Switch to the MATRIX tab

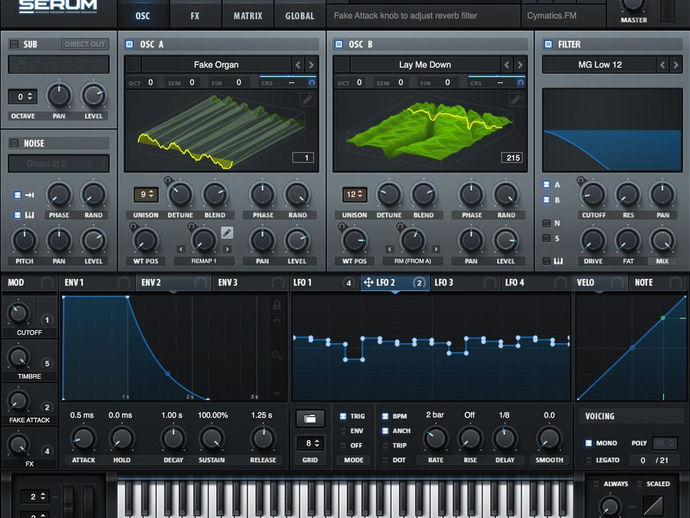coord(248,16)
